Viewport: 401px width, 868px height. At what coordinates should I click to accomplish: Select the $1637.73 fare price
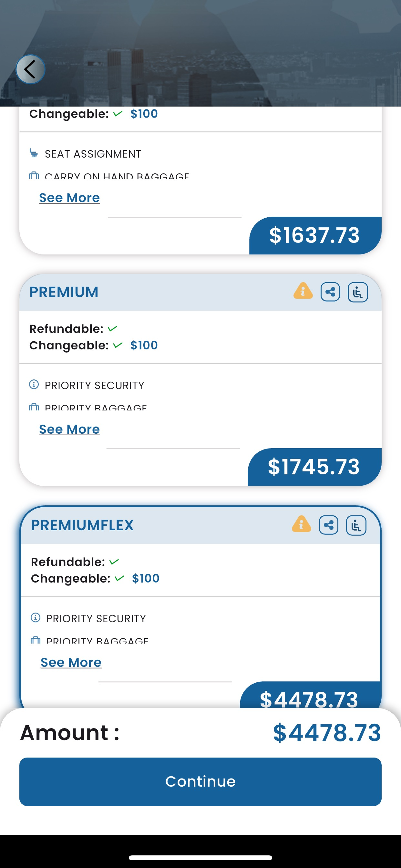[x=315, y=235]
